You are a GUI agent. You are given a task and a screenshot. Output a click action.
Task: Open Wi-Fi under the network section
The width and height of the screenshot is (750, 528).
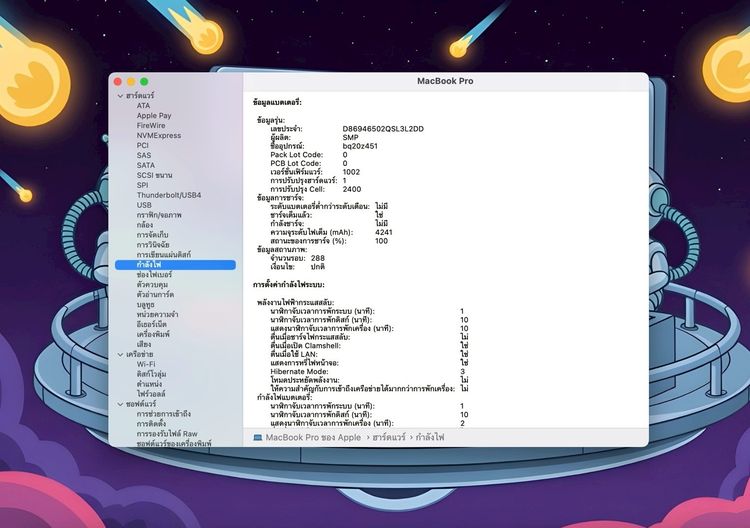coord(146,364)
